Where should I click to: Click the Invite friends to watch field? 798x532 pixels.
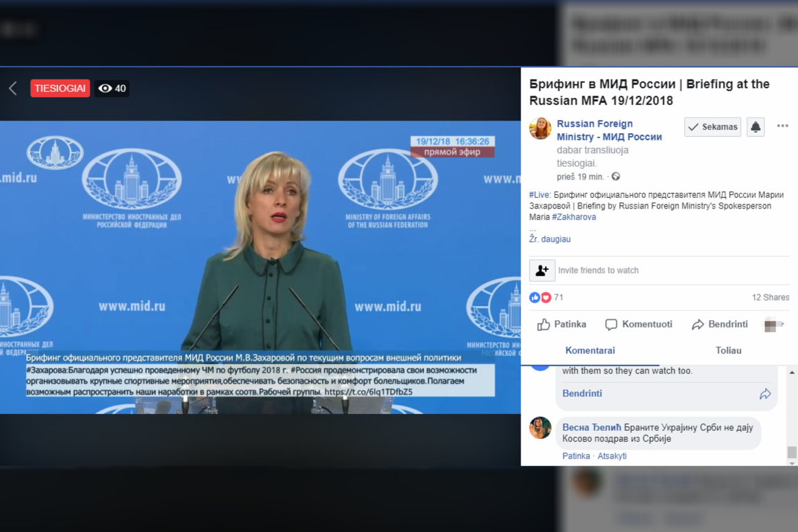click(598, 270)
